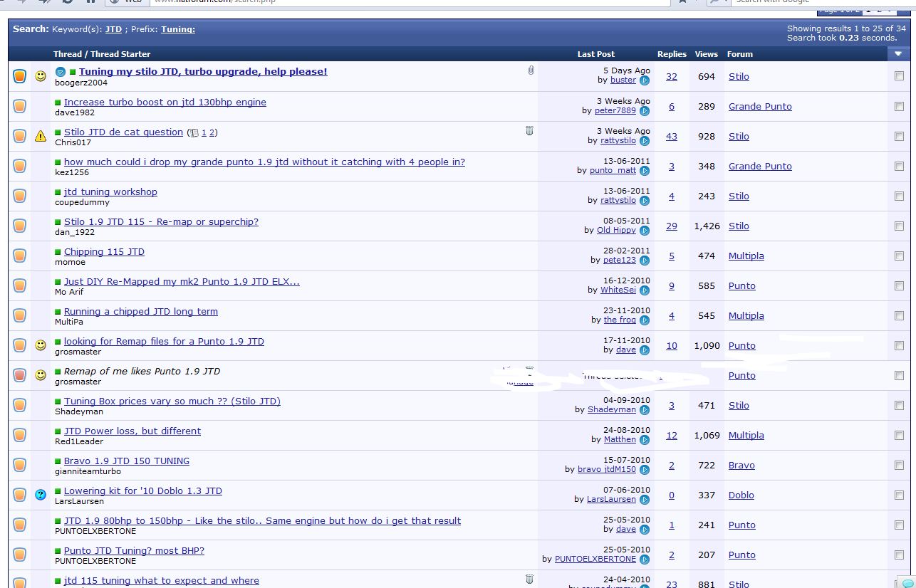
Task: Tick checkbox for Tuning my stilo JTD thread
Action: 899,76
